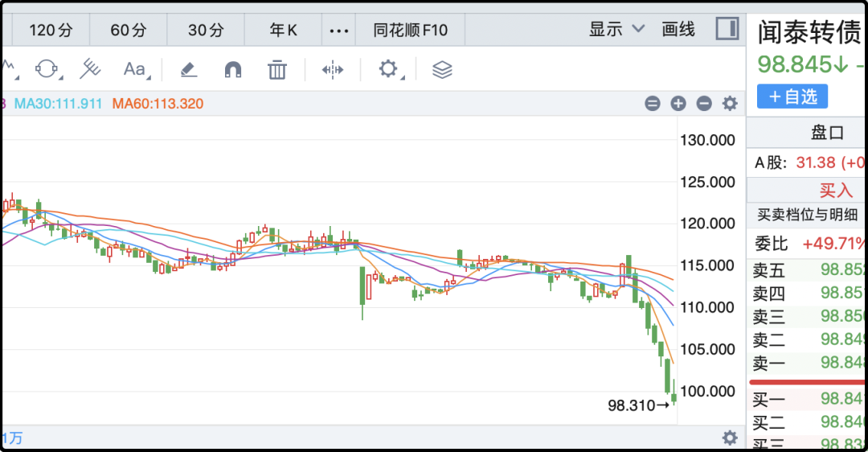Toggle the right side panel icon
868x452 pixels.
(727, 29)
